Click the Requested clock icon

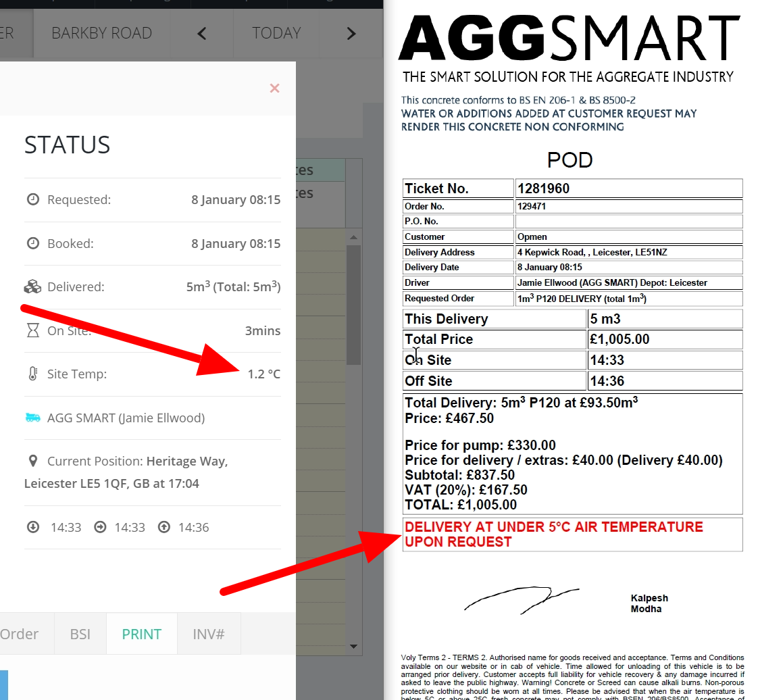point(33,199)
